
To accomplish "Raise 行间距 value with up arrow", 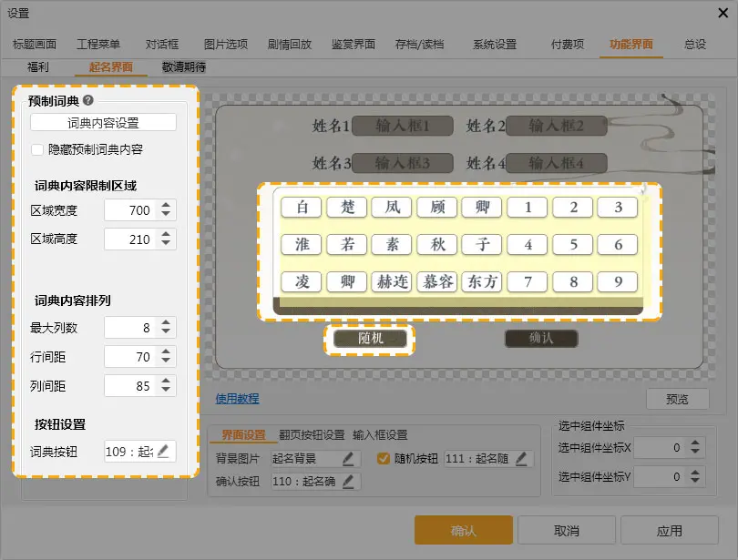I will pos(165,351).
